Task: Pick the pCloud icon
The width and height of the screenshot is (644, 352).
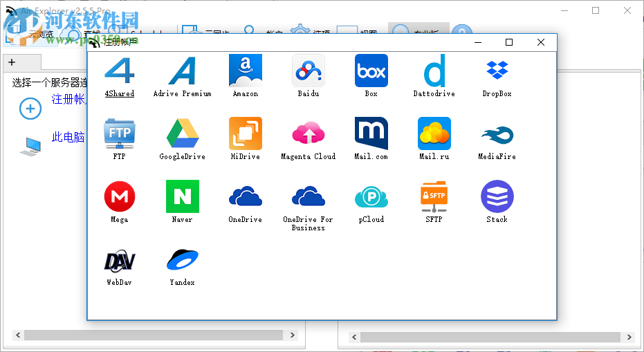Action: pos(371,196)
